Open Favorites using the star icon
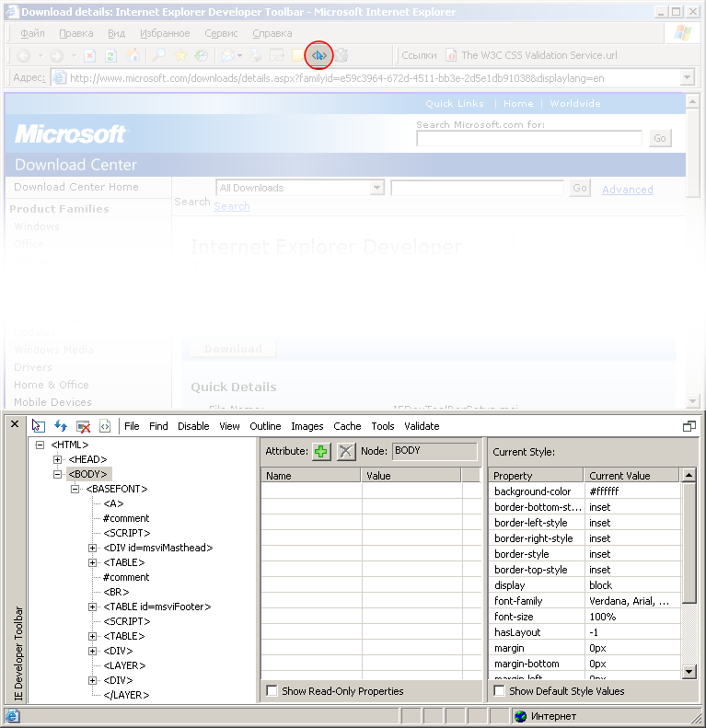 [x=180, y=55]
